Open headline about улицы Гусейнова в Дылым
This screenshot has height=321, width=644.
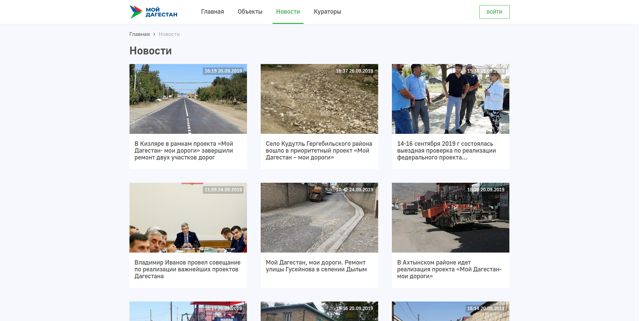click(316, 266)
